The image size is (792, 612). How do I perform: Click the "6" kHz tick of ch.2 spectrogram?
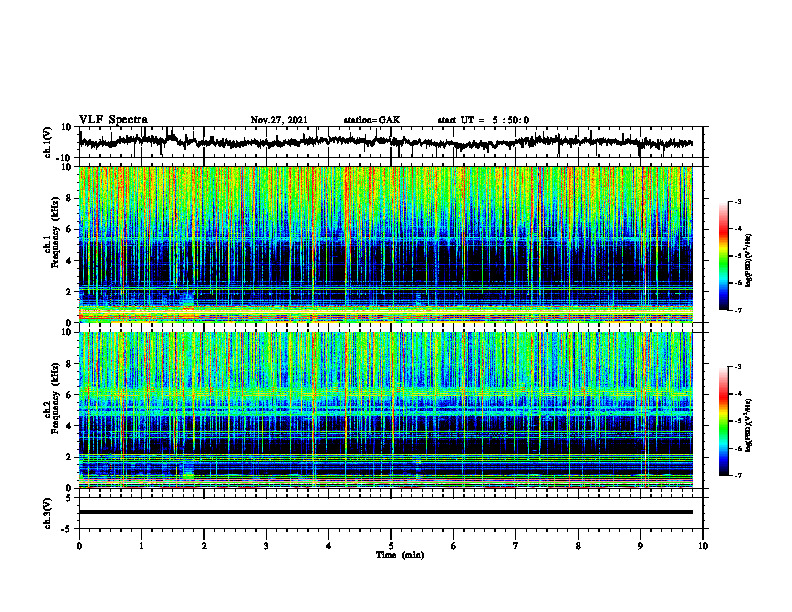pyautogui.click(x=71, y=395)
